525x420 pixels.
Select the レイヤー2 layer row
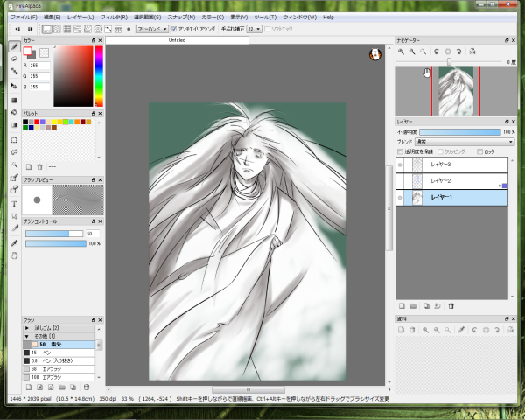451,181
